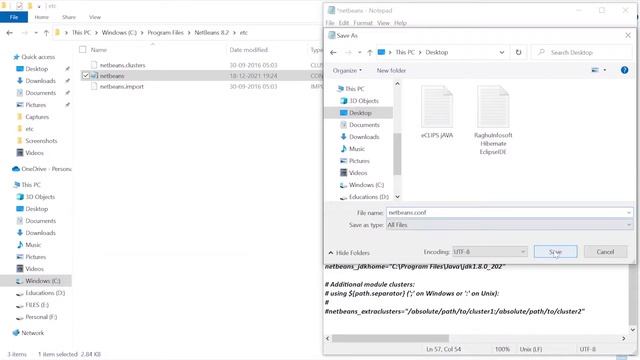Sort by Date modified column

coord(249,50)
